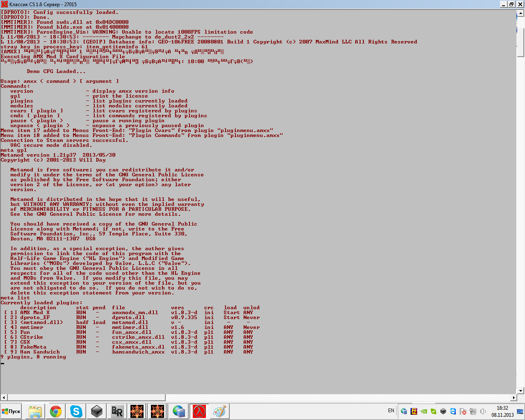Click the 'v0.9.335' version value
The image size is (525, 420).
pos(184,317)
